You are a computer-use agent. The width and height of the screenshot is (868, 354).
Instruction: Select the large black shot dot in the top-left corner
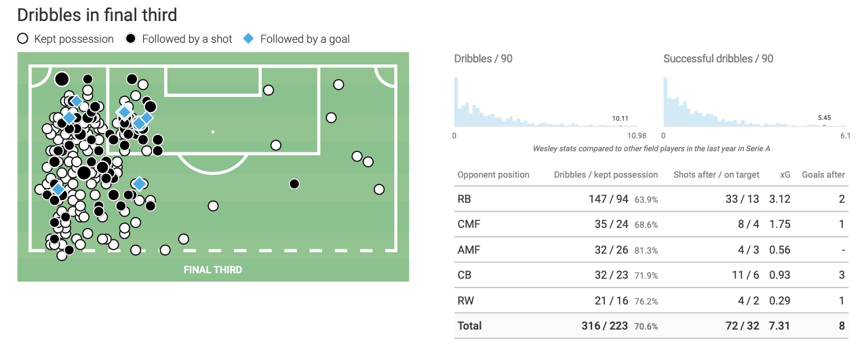[x=62, y=79]
